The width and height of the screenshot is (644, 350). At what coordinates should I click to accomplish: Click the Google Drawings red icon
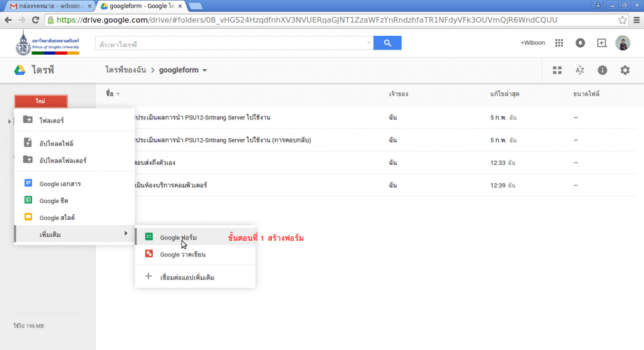pos(148,254)
